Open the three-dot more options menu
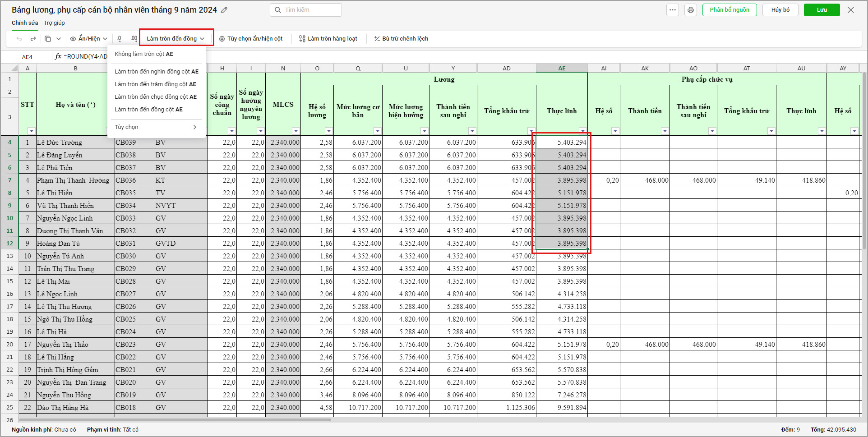This screenshot has height=437, width=868. pos(673,10)
